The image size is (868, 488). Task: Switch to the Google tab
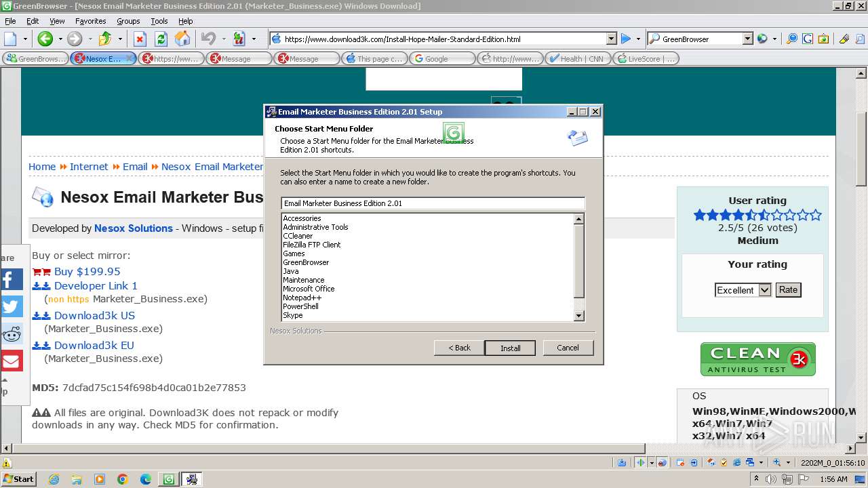(x=441, y=58)
